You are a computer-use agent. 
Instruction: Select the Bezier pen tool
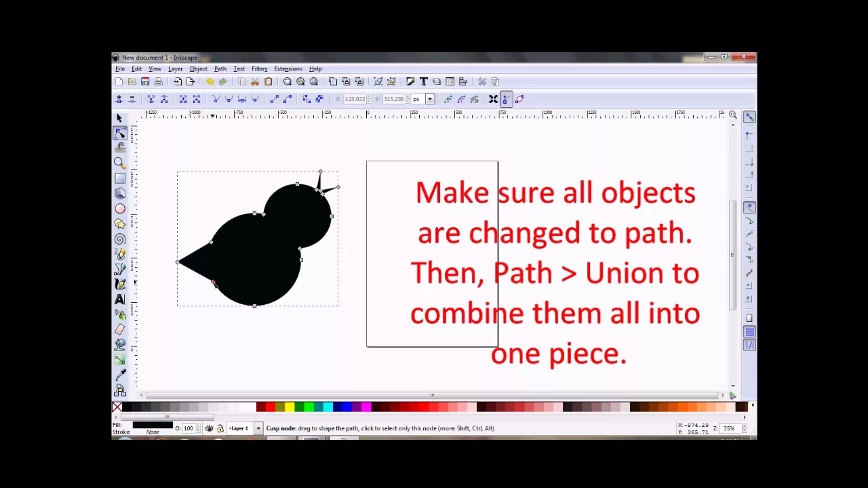click(120, 269)
